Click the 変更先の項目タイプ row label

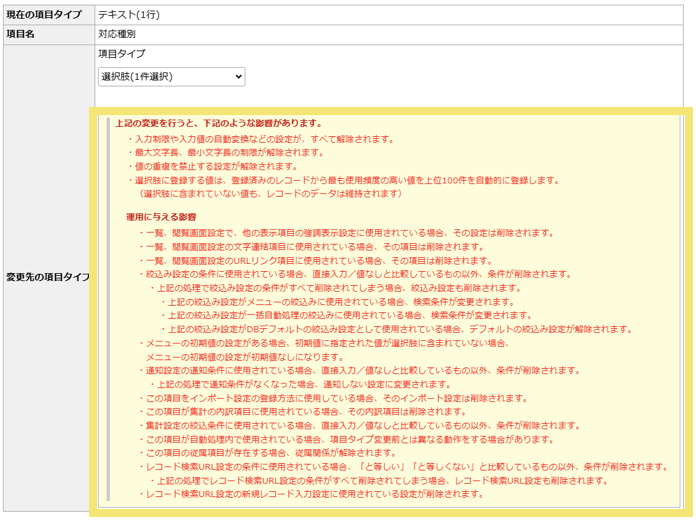pyautogui.click(x=47, y=276)
